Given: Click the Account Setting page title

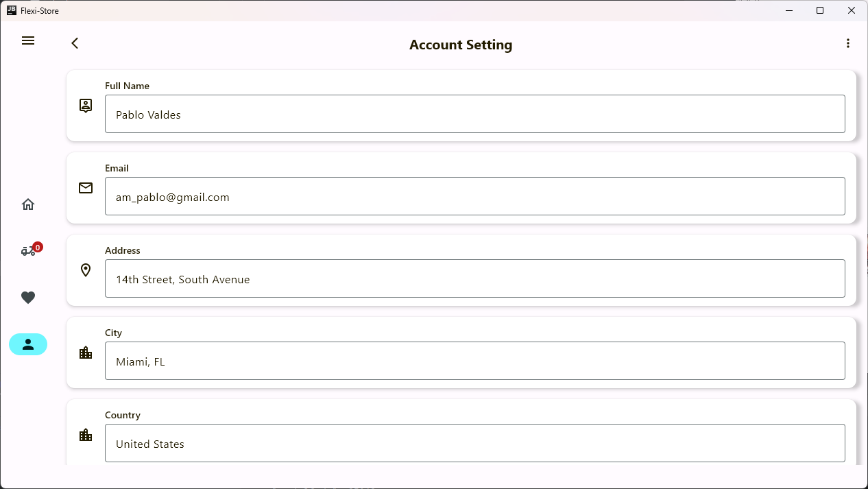Looking at the screenshot, I should tap(461, 45).
